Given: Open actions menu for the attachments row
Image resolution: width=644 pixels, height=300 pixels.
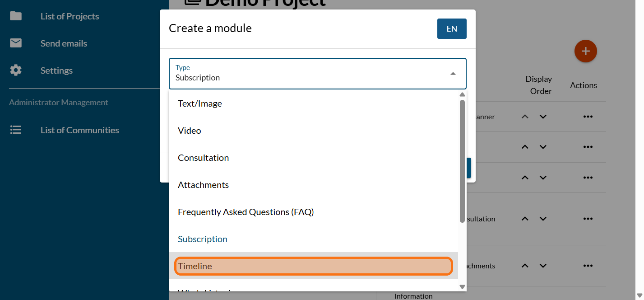Looking at the screenshot, I should (587, 266).
